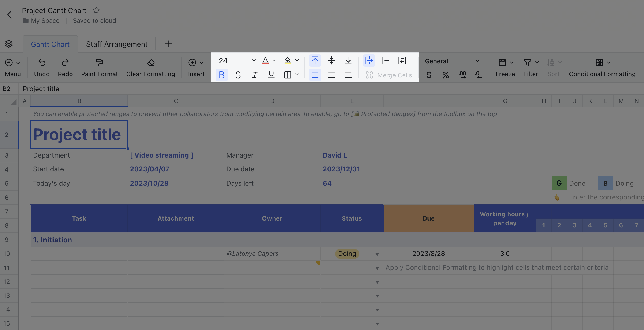Click the Doing status tag
Image resolution: width=644 pixels, height=330 pixels.
pyautogui.click(x=347, y=254)
